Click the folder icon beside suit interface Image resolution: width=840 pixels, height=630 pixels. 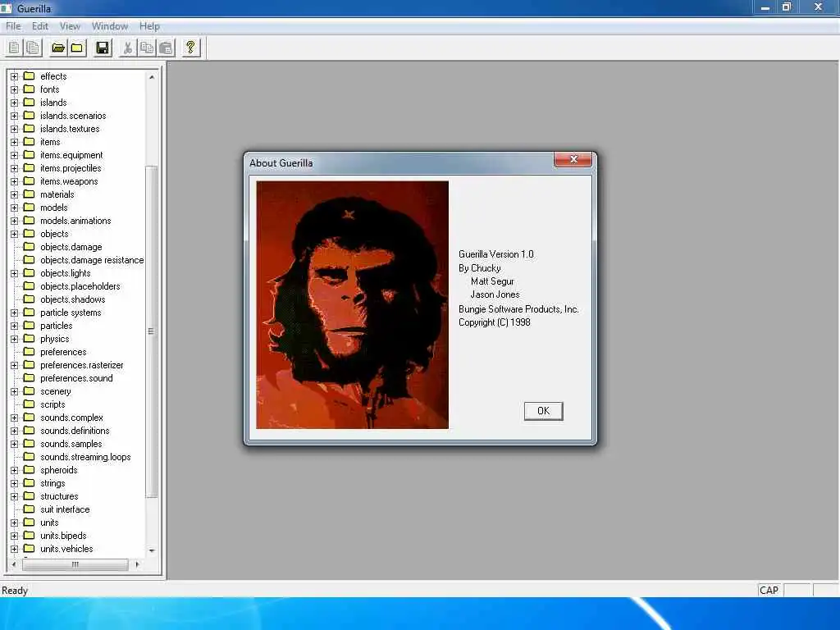(x=30, y=509)
